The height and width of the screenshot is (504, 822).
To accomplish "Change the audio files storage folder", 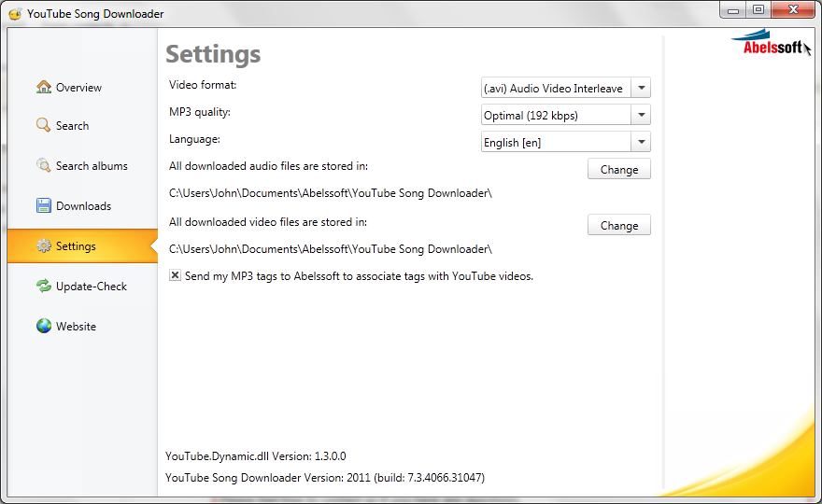I will pos(619,169).
